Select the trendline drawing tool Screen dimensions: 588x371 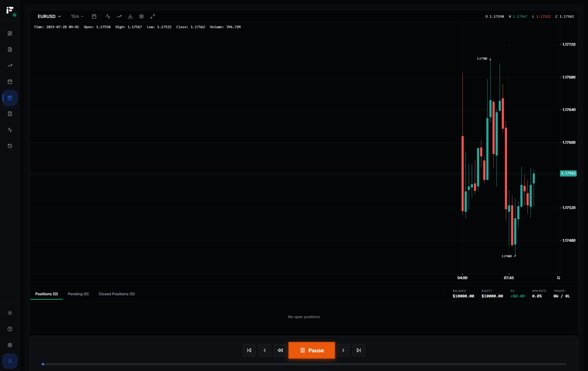point(119,16)
